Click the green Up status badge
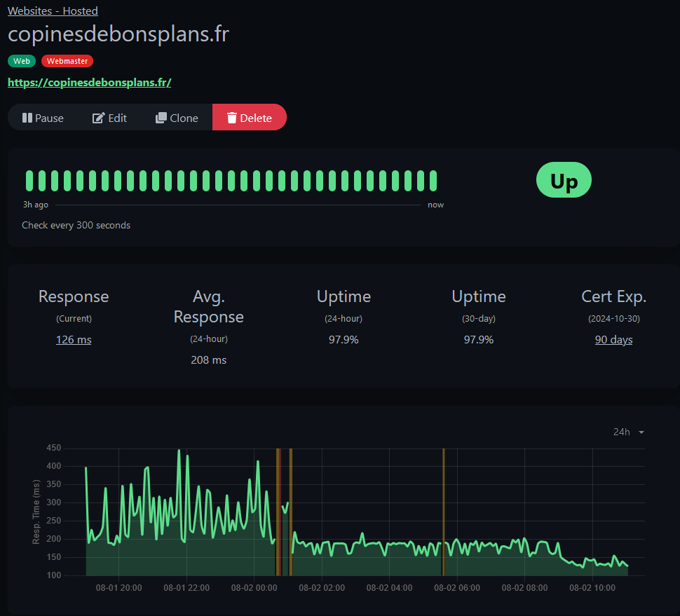 pyautogui.click(x=564, y=180)
